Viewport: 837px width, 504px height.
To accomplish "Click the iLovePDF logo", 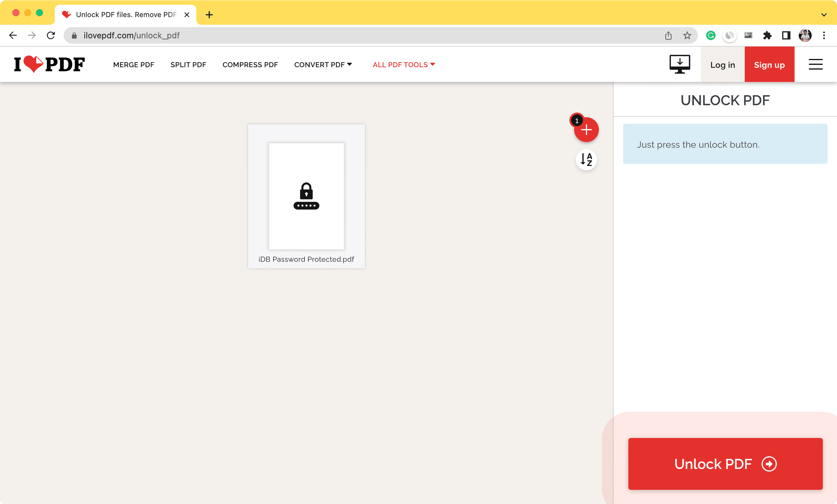I will 49,64.
